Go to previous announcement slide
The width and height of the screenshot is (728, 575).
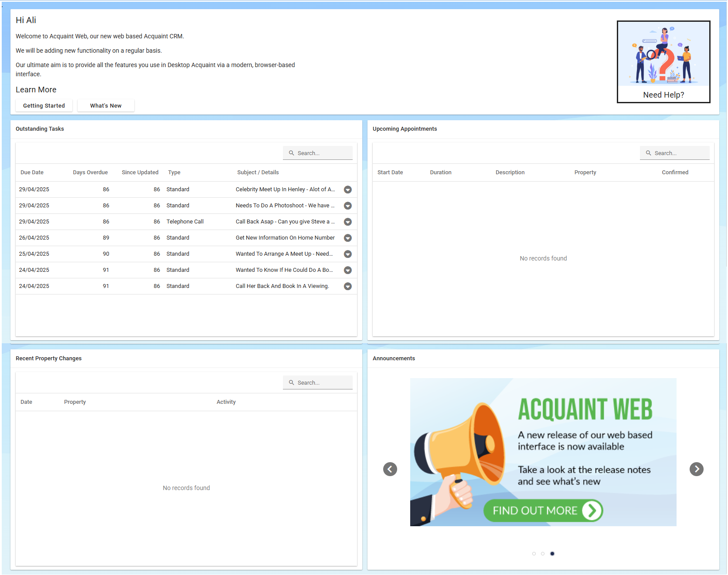click(x=390, y=469)
